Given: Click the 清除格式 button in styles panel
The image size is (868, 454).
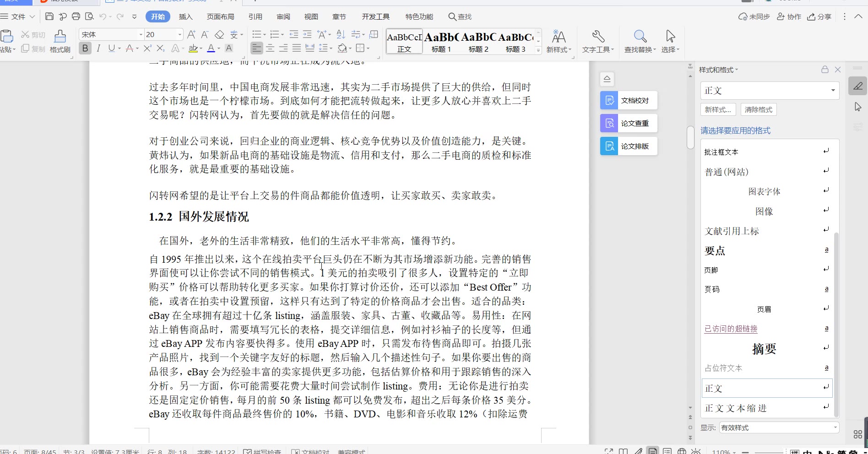Looking at the screenshot, I should tap(759, 110).
